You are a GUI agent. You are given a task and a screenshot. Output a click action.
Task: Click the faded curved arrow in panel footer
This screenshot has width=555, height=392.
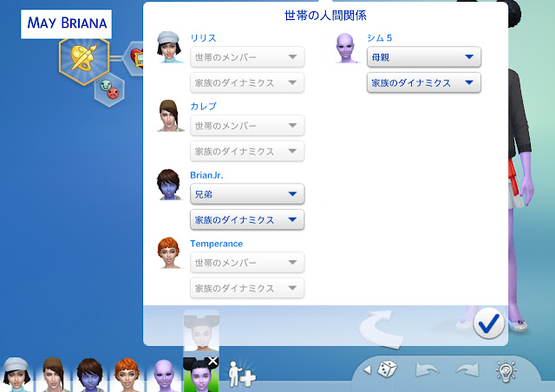coord(382,330)
